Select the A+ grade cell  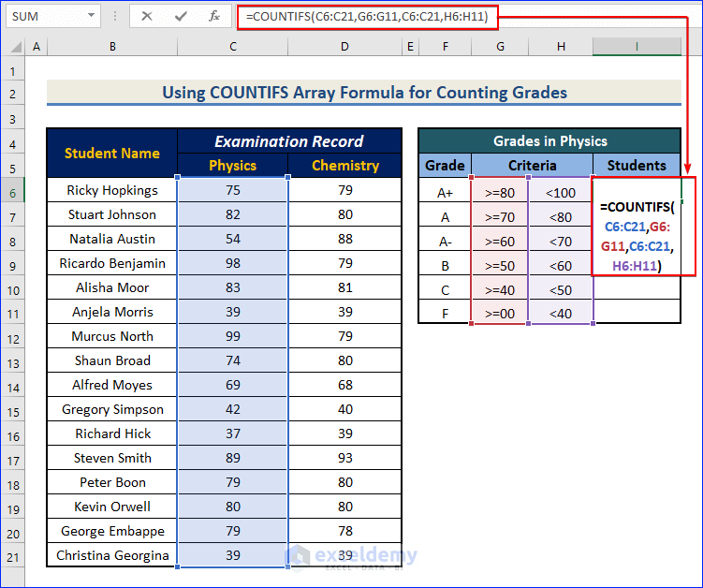click(445, 194)
